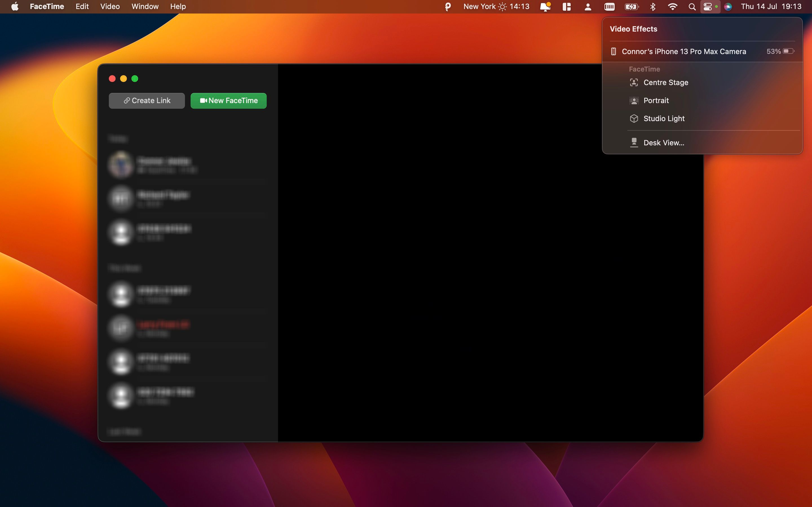This screenshot has height=507, width=812.
Task: Launch Siri from menu bar
Action: pyautogui.click(x=728, y=6)
